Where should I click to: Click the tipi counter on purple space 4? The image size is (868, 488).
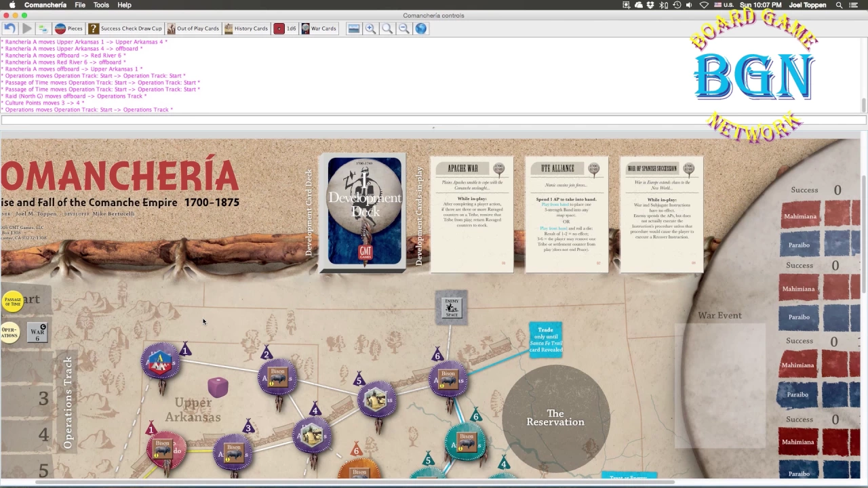pos(313,434)
